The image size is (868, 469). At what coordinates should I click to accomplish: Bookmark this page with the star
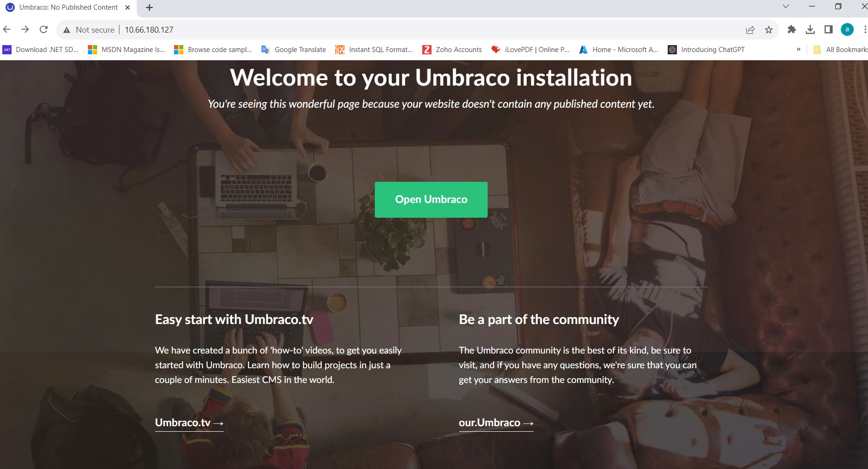coord(769,29)
